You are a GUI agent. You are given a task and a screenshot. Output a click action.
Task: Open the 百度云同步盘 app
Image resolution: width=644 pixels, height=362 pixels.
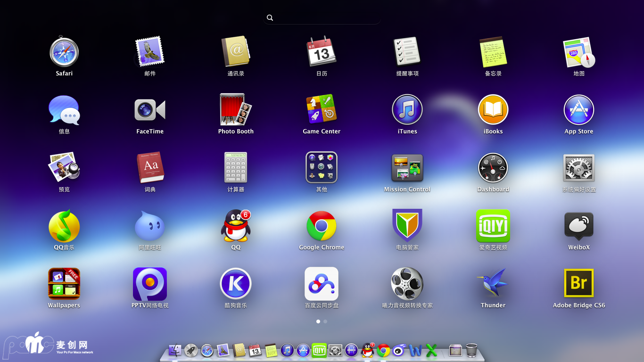tap(322, 283)
